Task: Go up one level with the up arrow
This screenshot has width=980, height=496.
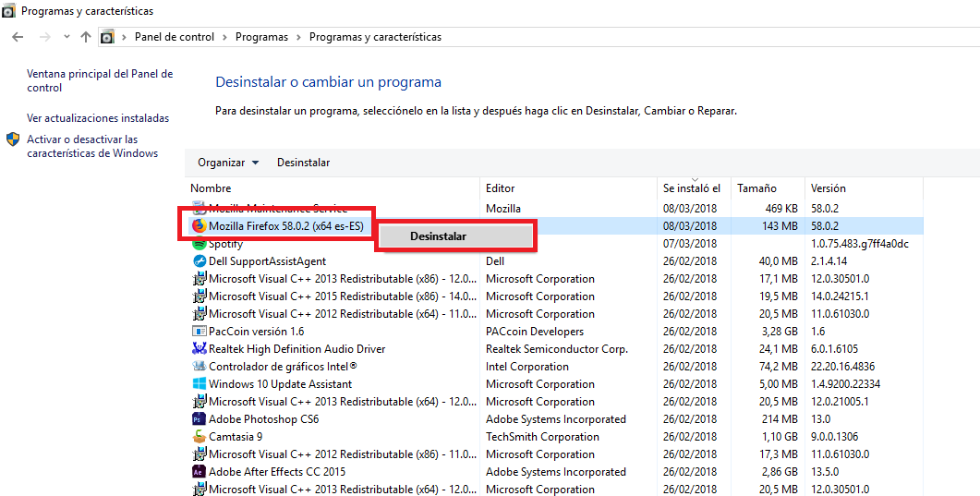Action: pos(86,37)
